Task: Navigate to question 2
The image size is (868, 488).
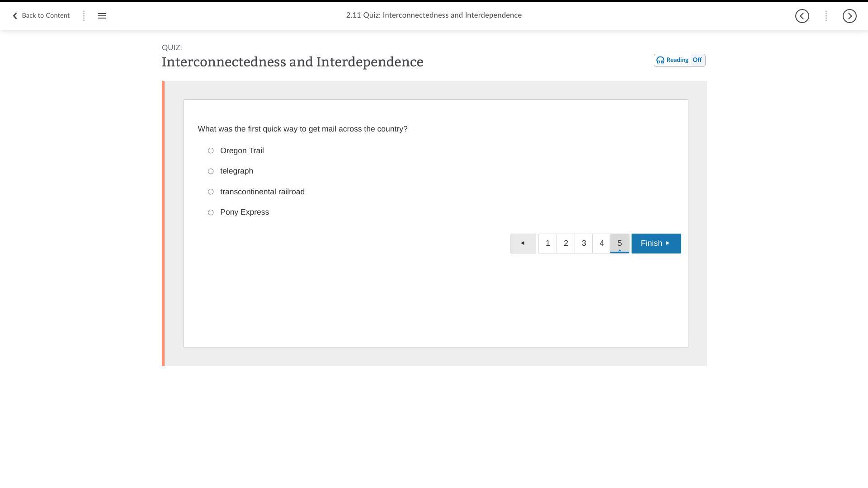Action: 565,243
